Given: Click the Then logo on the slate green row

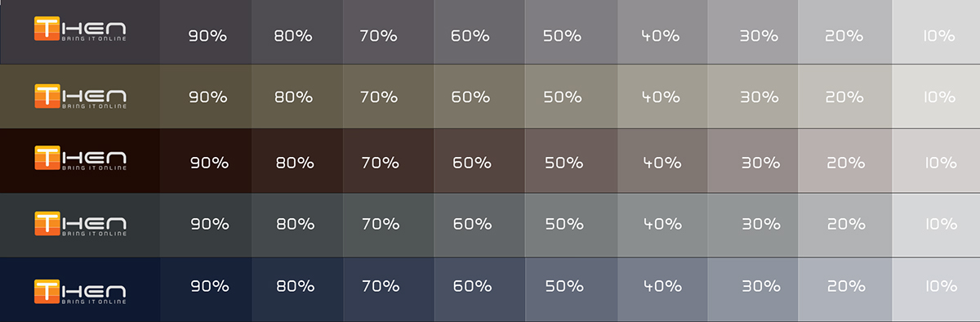Looking at the screenshot, I should coord(80,222).
